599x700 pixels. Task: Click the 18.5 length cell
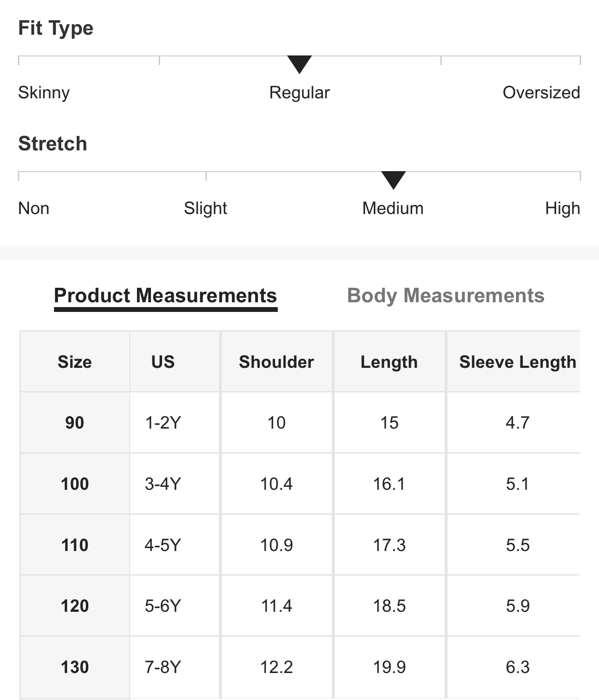pos(389,606)
